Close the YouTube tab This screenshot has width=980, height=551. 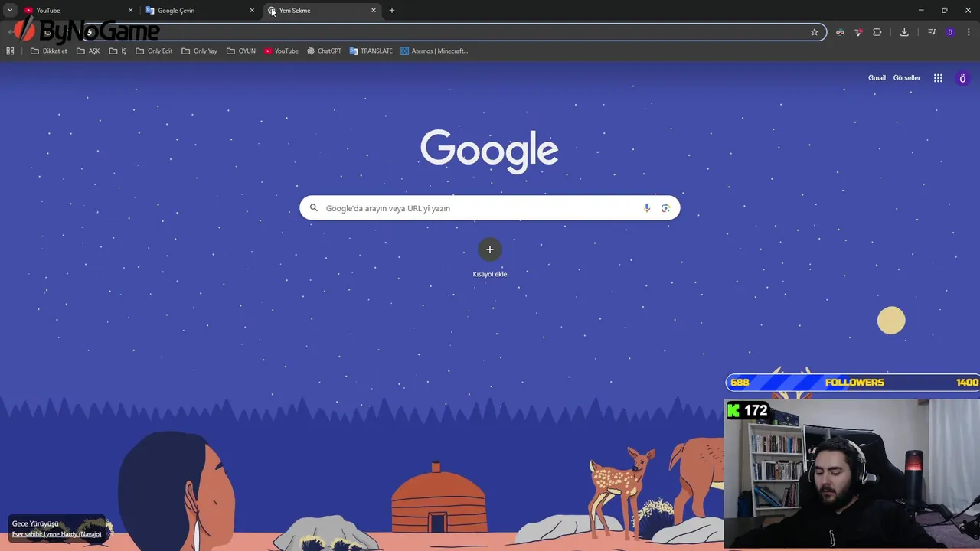click(130, 11)
